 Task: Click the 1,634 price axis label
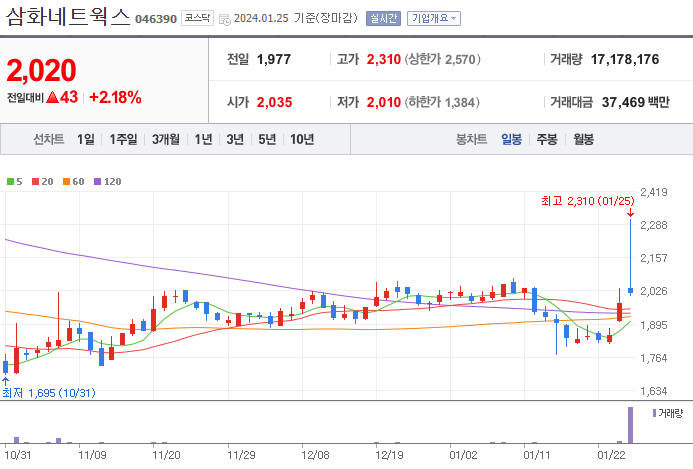pyautogui.click(x=654, y=391)
